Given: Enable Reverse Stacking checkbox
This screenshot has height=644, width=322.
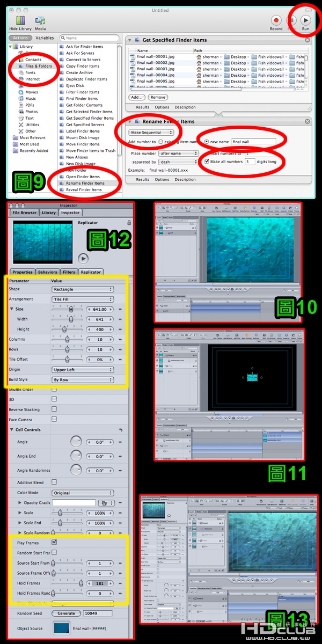Looking at the screenshot, I should [x=54, y=409].
